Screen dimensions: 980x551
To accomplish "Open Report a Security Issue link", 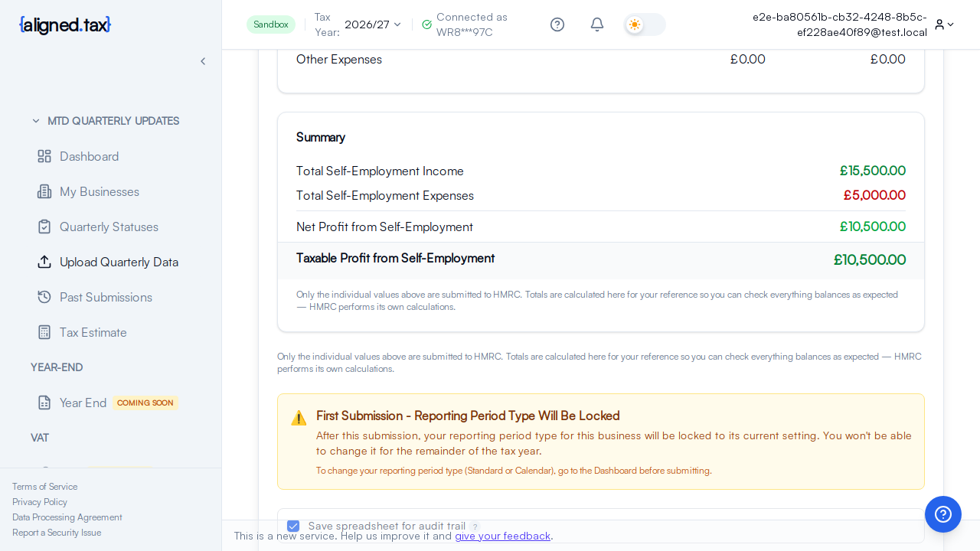I will point(57,533).
